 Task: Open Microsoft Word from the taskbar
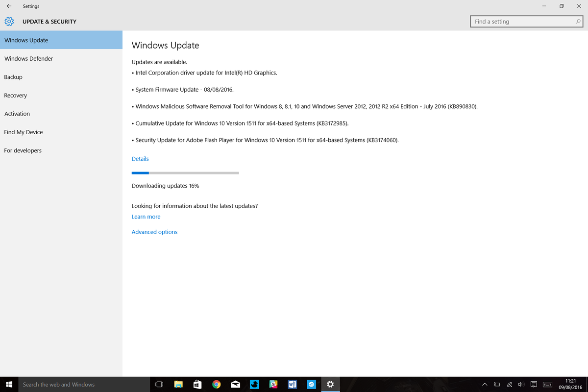(x=292, y=384)
